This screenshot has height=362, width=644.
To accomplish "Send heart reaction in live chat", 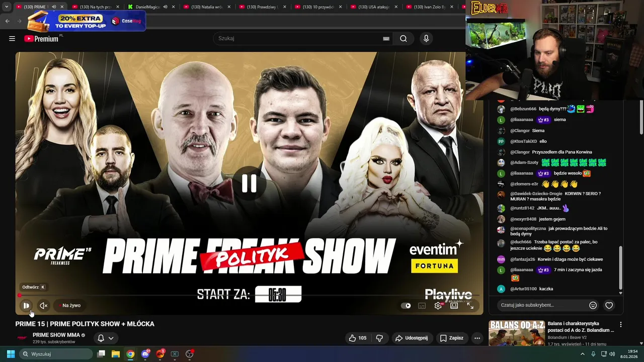I will (609, 305).
